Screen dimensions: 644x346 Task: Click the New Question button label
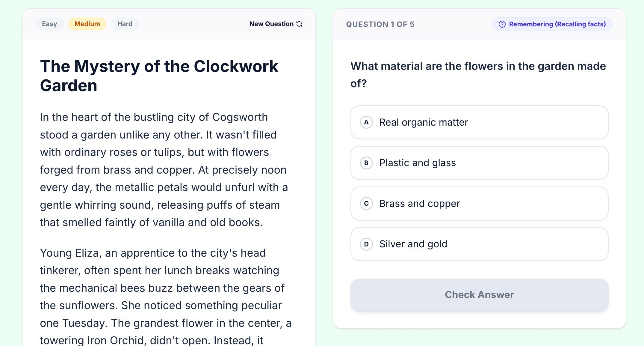pos(271,24)
